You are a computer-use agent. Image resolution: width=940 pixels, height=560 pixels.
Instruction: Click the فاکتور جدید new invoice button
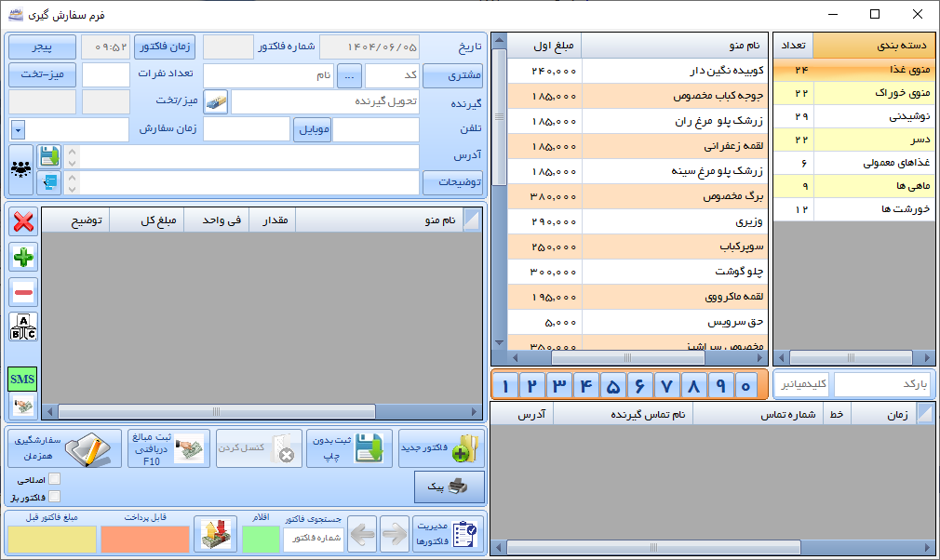click(x=441, y=448)
